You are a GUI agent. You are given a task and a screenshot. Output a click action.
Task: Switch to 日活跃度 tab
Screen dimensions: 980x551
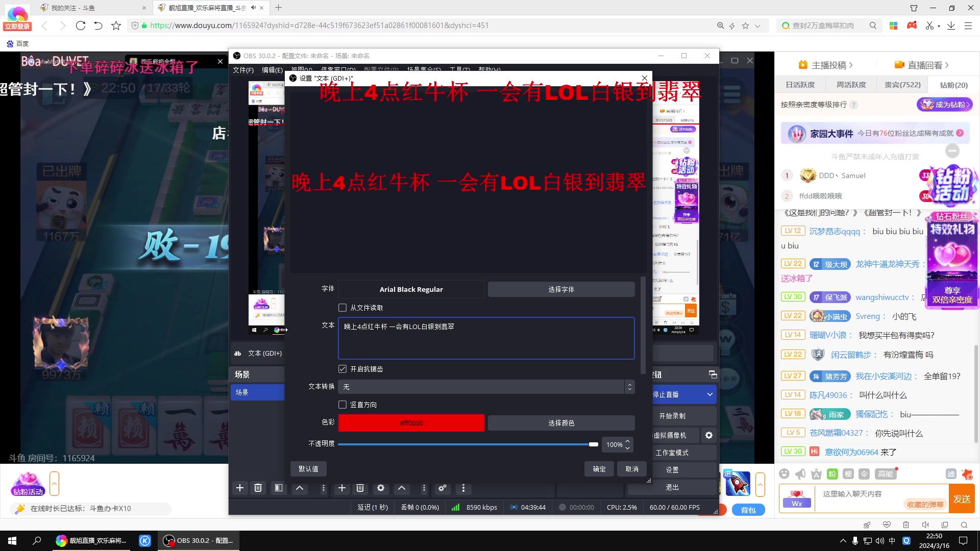[800, 85]
